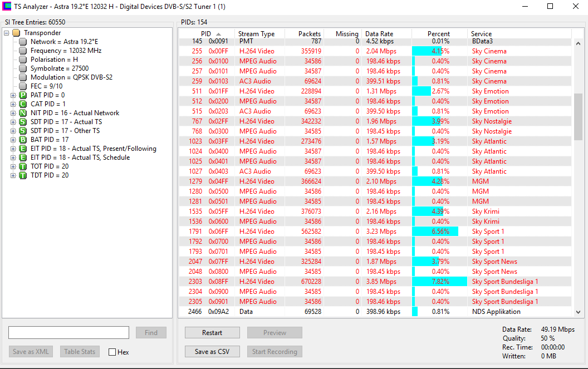
Task: Select PID 2303 Sky Sport Bundesliga 1 row
Action: tap(375, 282)
